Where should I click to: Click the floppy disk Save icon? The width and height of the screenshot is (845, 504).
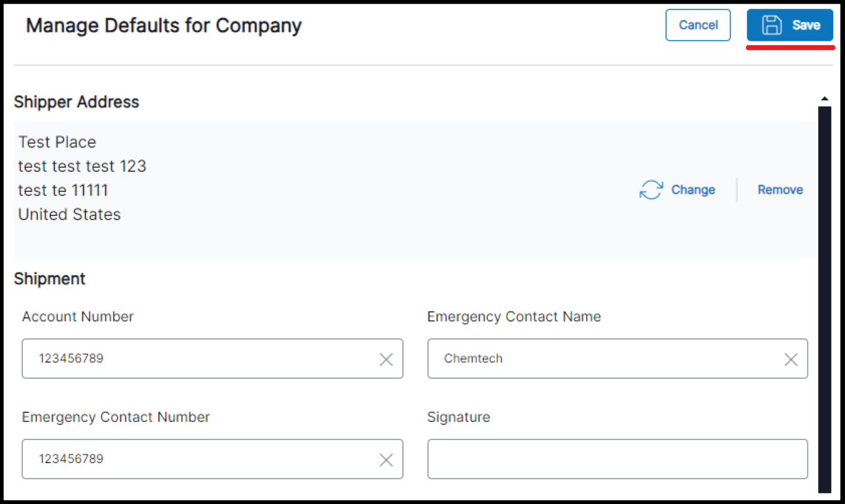(773, 24)
